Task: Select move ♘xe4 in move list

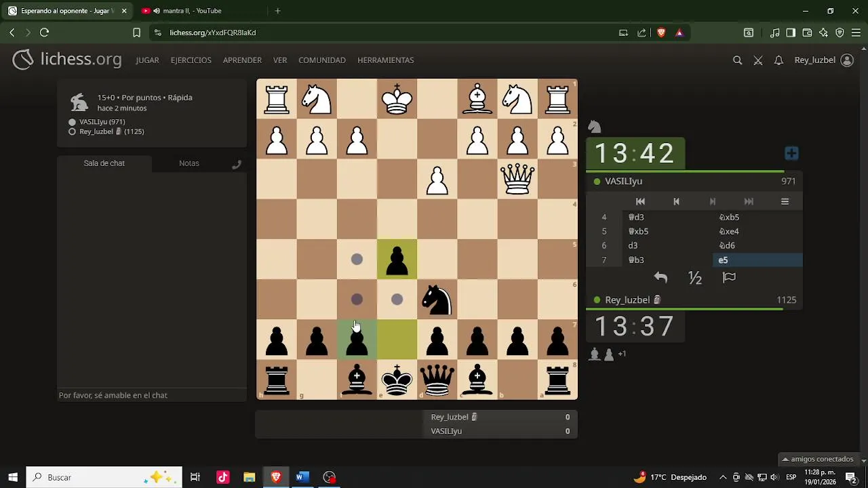Action: pyautogui.click(x=757, y=232)
